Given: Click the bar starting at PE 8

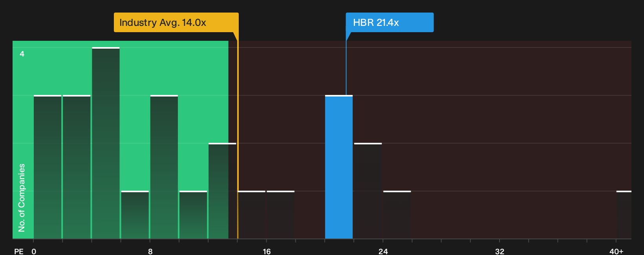Looking at the screenshot, I should pyautogui.click(x=164, y=167).
